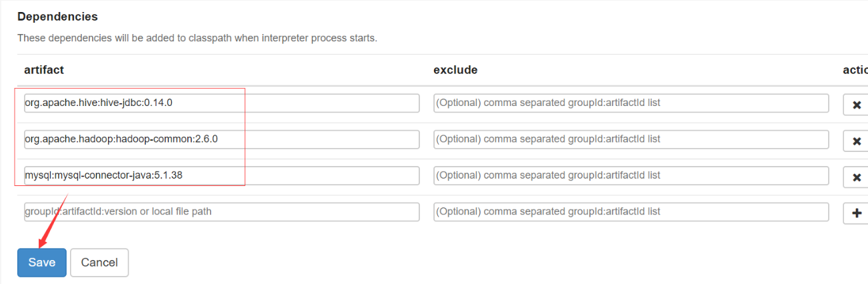This screenshot has height=284, width=868.
Task: Click the action column header
Action: (855, 70)
